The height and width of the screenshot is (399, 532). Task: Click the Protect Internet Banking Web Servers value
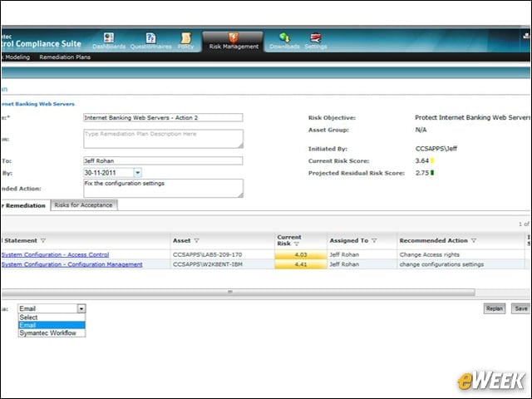tap(472, 117)
